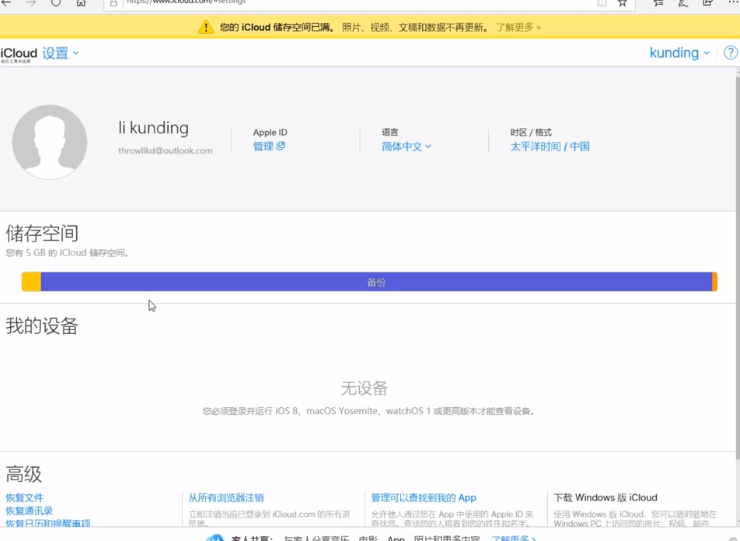Click the Apple ID label
This screenshot has height=541, width=740.
tap(270, 133)
